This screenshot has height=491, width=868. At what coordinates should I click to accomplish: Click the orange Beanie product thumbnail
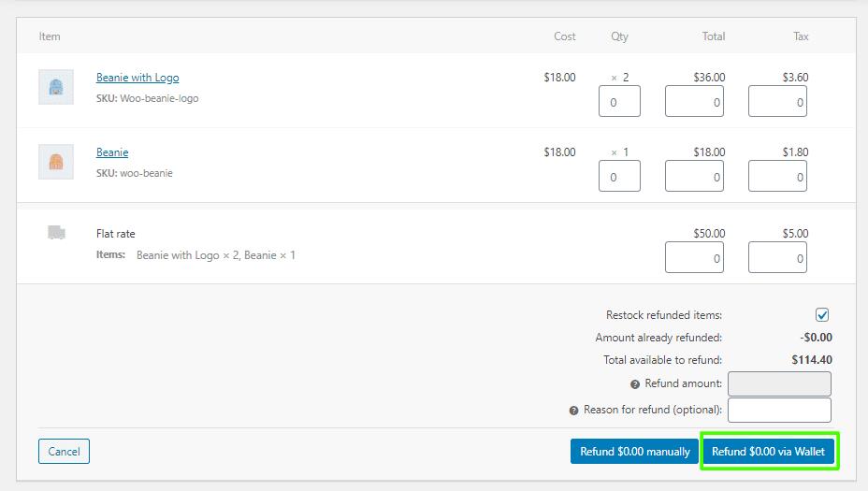pyautogui.click(x=56, y=162)
